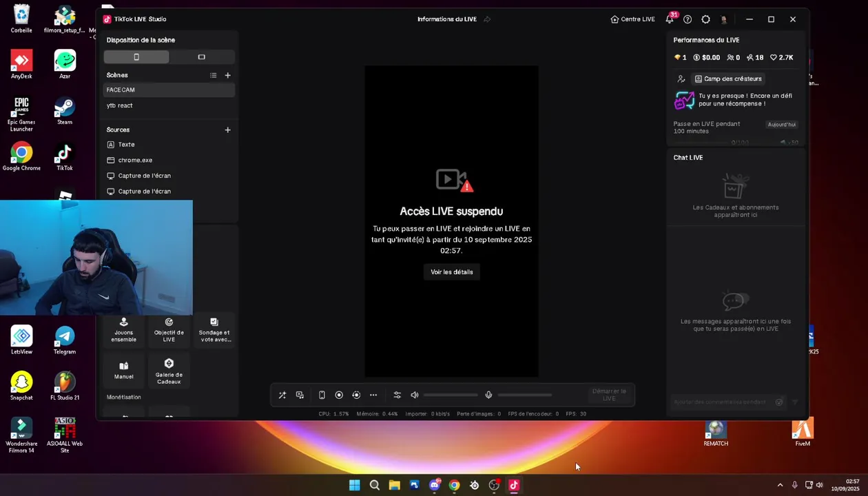
Task: Add a new source
Action: pos(228,130)
